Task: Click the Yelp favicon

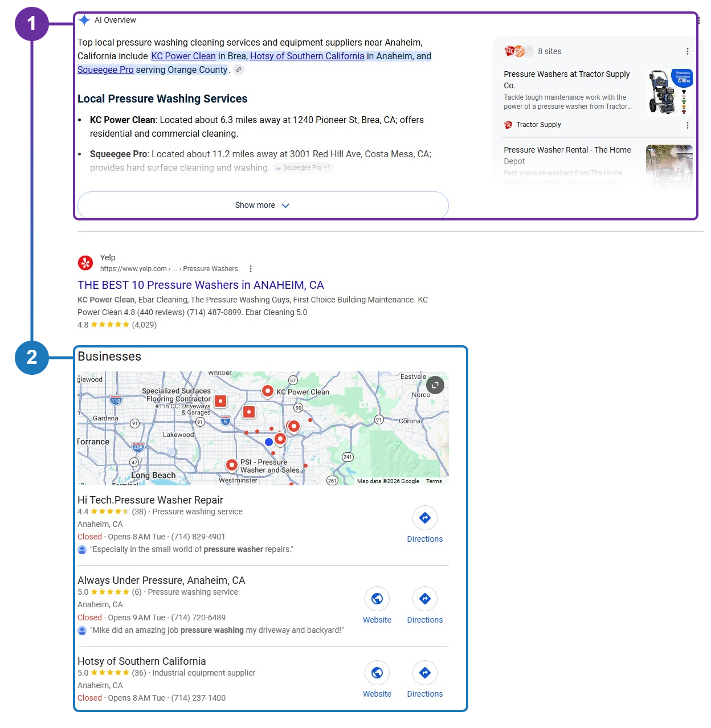Action: coord(85,263)
